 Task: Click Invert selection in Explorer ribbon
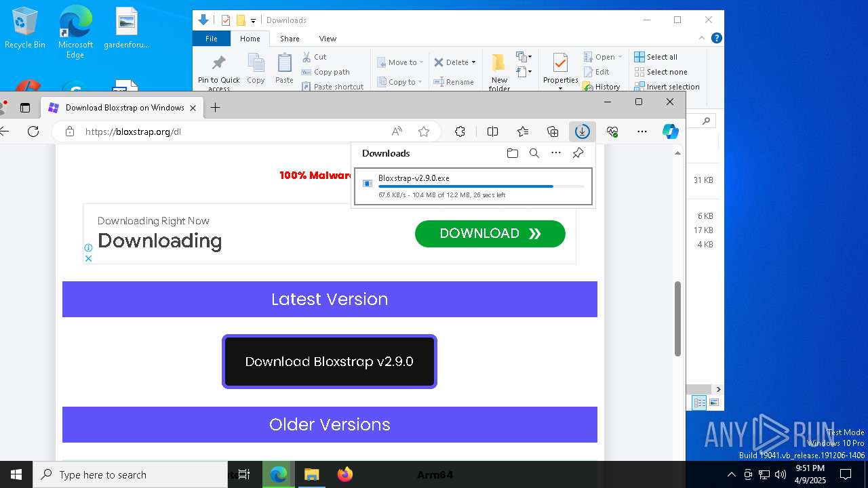[667, 87]
